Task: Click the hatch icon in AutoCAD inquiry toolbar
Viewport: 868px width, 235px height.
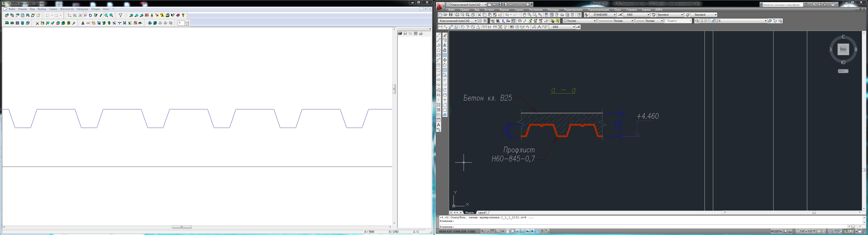Action: [x=498, y=21]
